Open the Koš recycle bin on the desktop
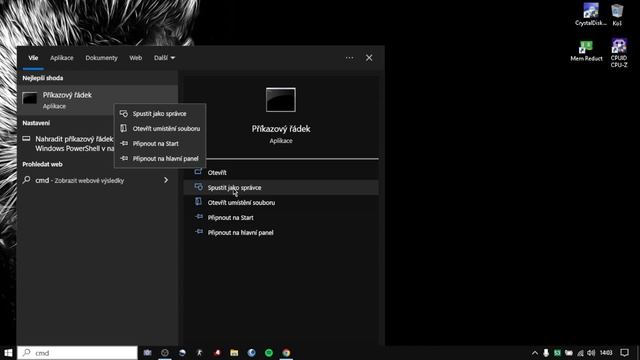 tap(617, 15)
